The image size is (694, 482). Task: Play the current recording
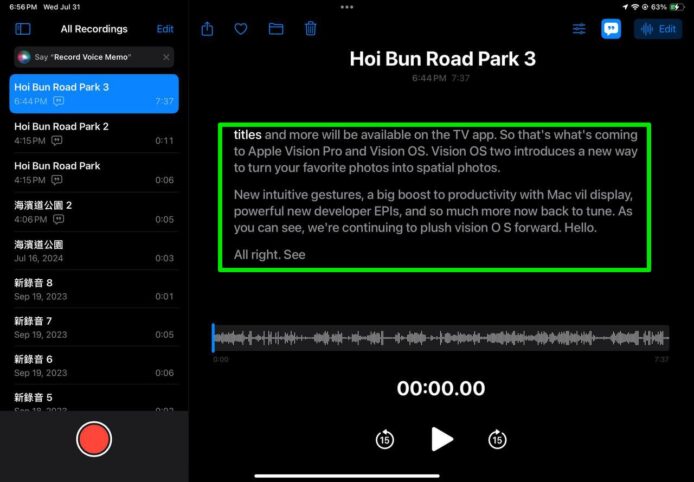tap(441, 439)
